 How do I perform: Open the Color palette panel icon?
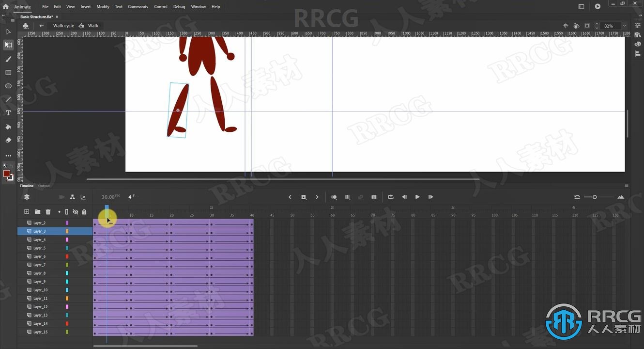coord(638,44)
